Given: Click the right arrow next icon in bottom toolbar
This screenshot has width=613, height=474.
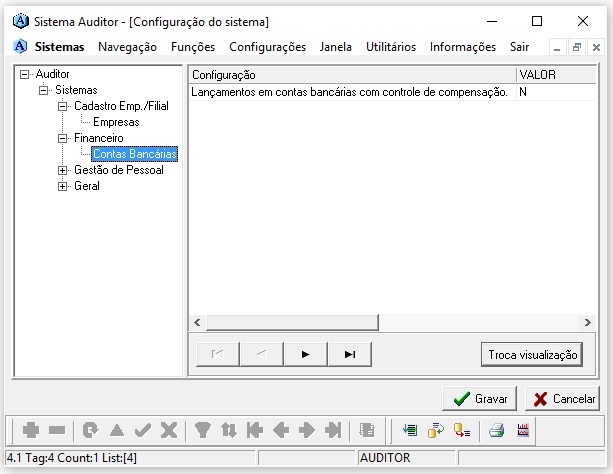Looking at the screenshot, I should click(x=307, y=430).
